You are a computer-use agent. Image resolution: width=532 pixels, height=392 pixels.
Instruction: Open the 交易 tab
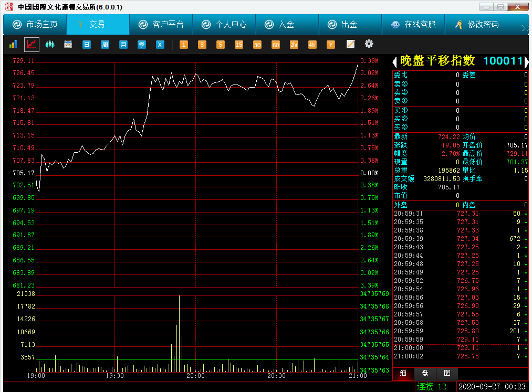[98, 25]
